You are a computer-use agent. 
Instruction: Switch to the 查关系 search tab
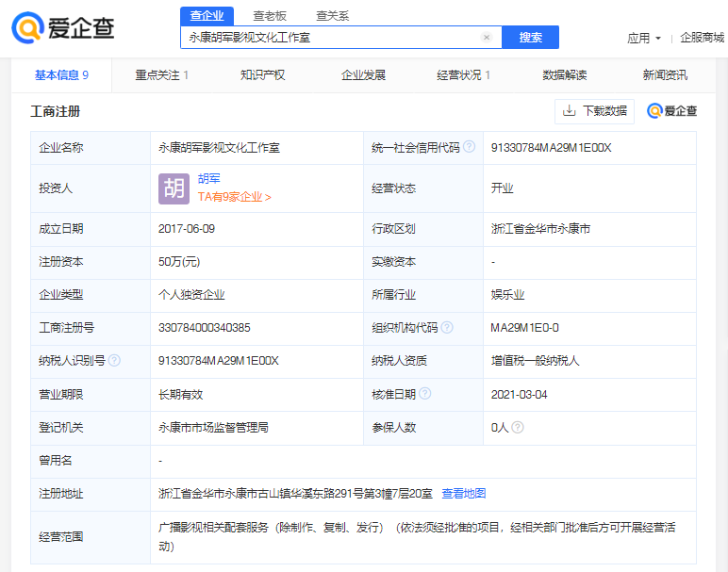coord(332,15)
